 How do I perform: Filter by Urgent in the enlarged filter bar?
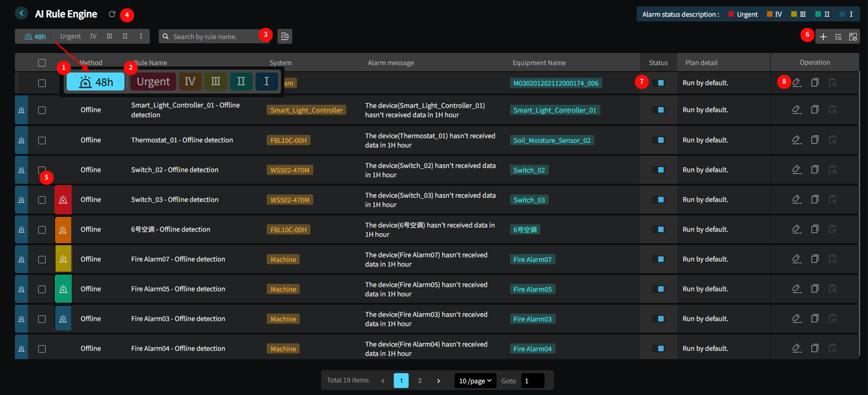coord(153,82)
